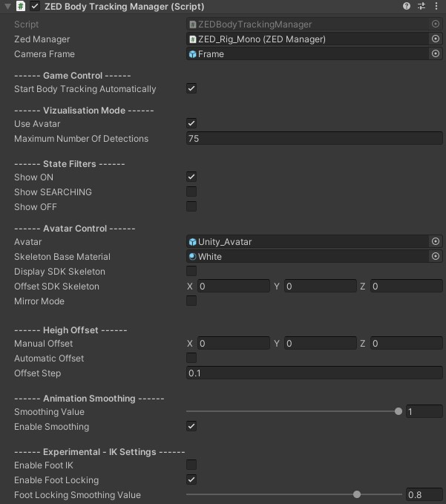Enable the Mirror Mode checkbox
Viewport: 446px width, 504px height.
coord(191,301)
